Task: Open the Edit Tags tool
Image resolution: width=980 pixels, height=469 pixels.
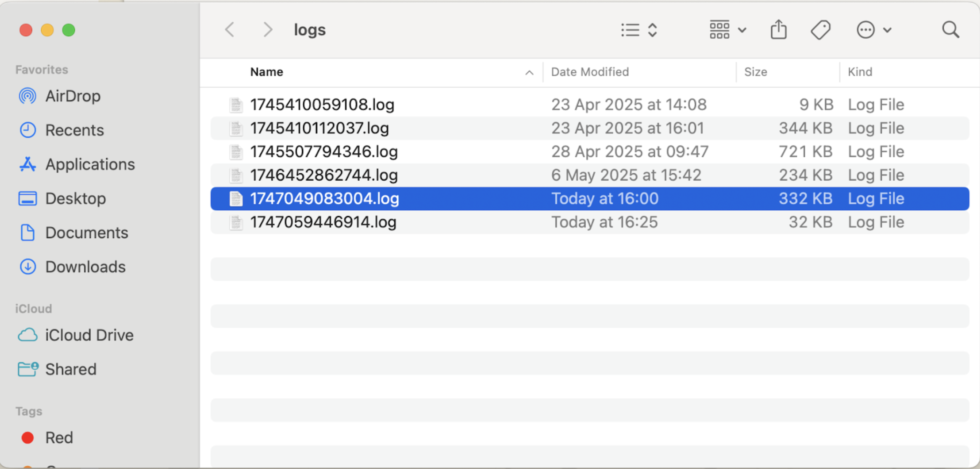Action: point(820,30)
